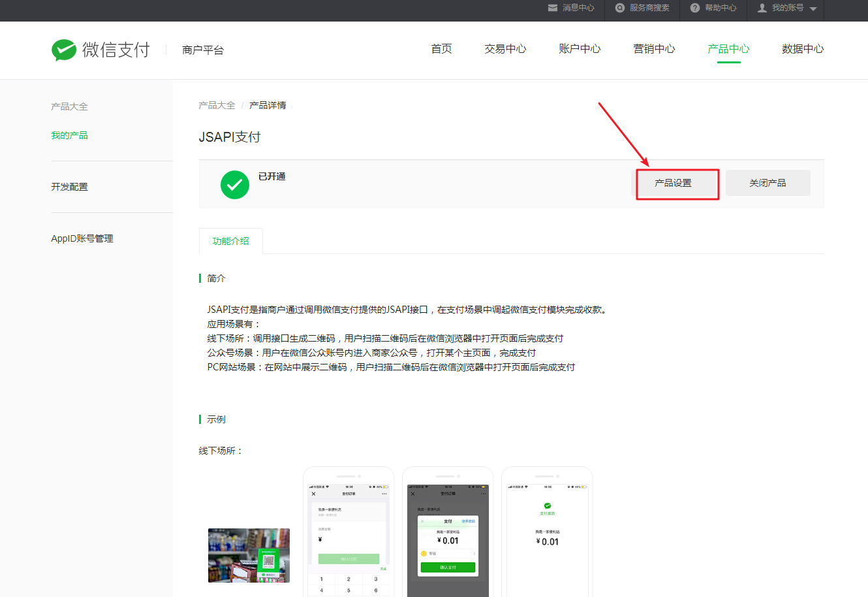Open 交易中心 navigation item
Screen dimensions: 868x597
tap(505, 49)
